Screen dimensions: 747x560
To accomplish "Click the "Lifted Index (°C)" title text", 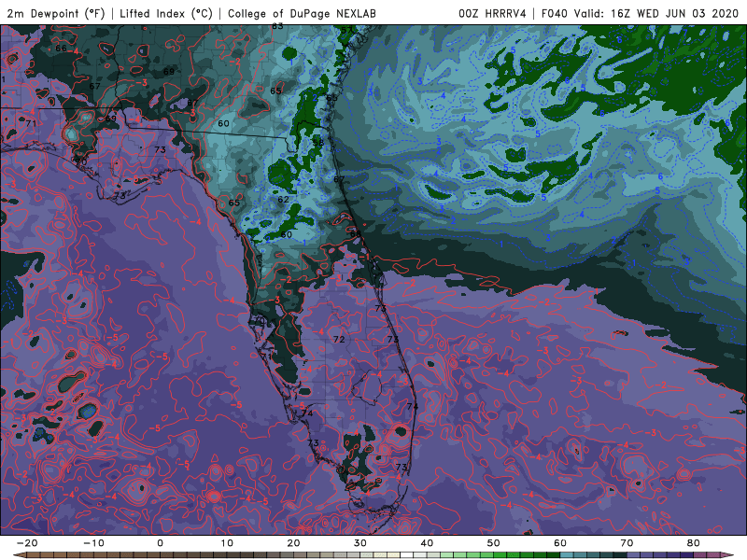I will click(166, 13).
